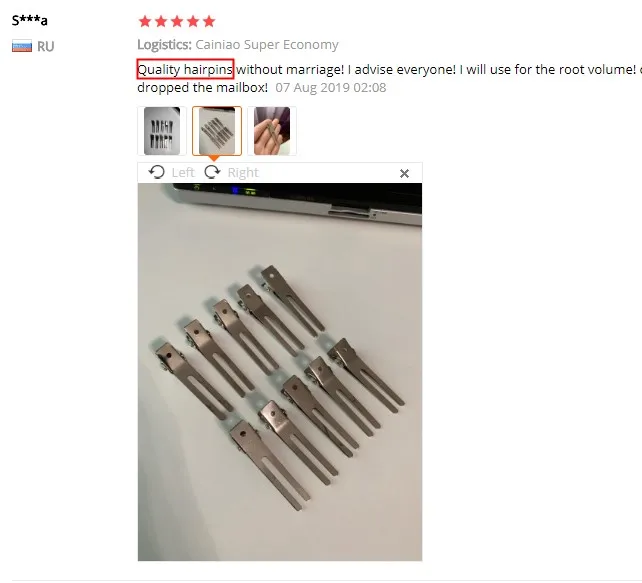Select the second review photo thumbnail
Viewport: 642px width, 583px height.
217,131
